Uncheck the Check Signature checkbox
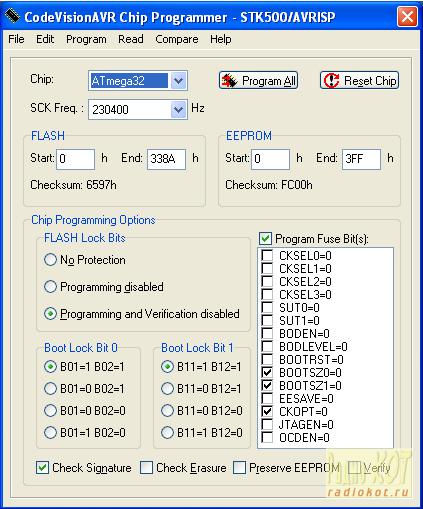 click(42, 468)
